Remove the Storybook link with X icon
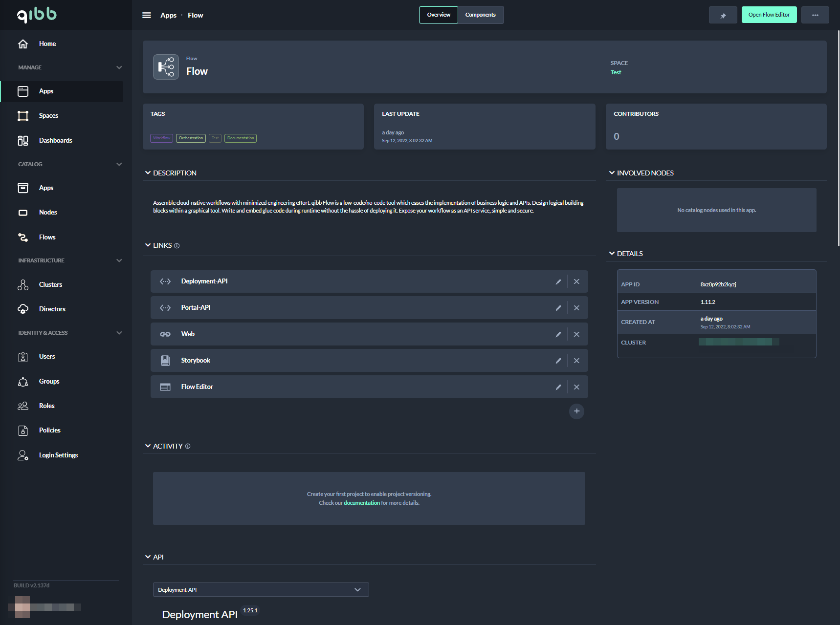The image size is (840, 625). coord(576,361)
